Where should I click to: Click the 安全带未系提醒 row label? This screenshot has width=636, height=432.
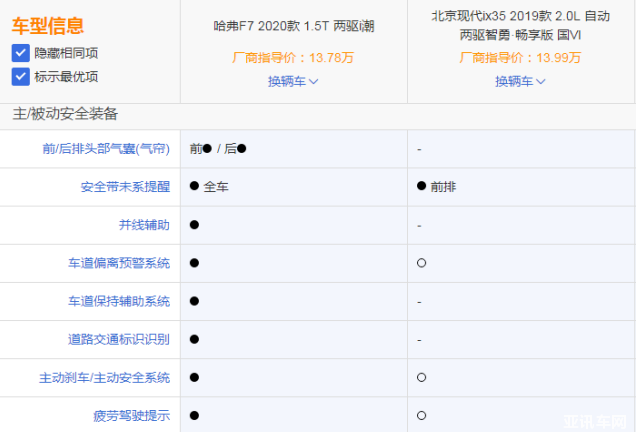click(125, 186)
